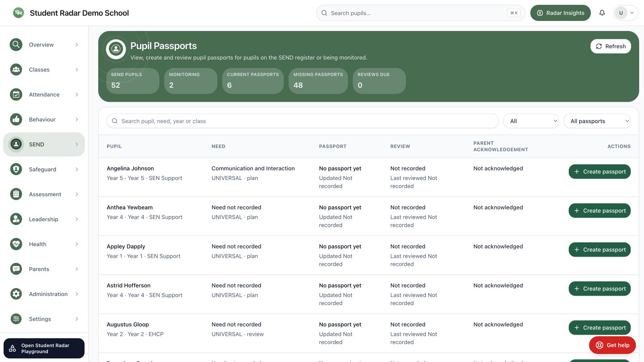Image resolution: width=644 pixels, height=362 pixels.
Task: Open the Health heartbeat icon
Action: [x=16, y=244]
